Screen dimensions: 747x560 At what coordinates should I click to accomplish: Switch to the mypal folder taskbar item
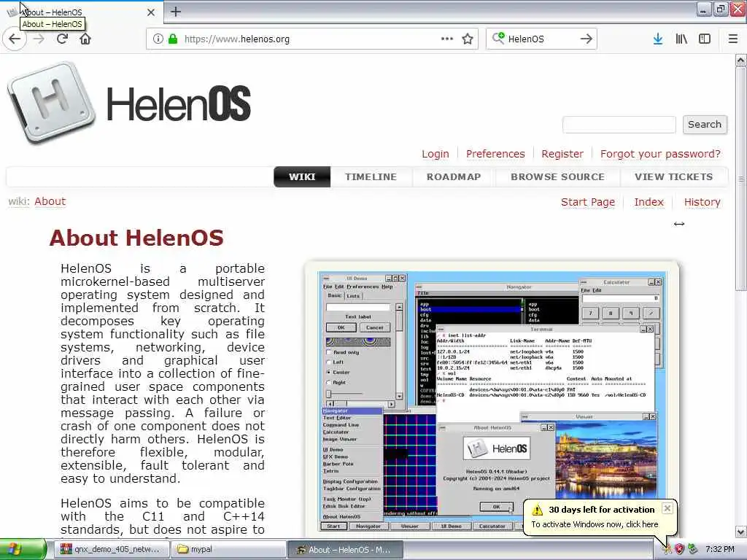point(228,550)
